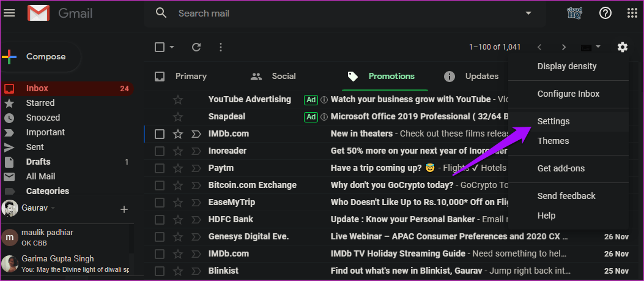Click the Gmail envelope logo
The height and width of the screenshot is (281, 644).
[x=39, y=13]
